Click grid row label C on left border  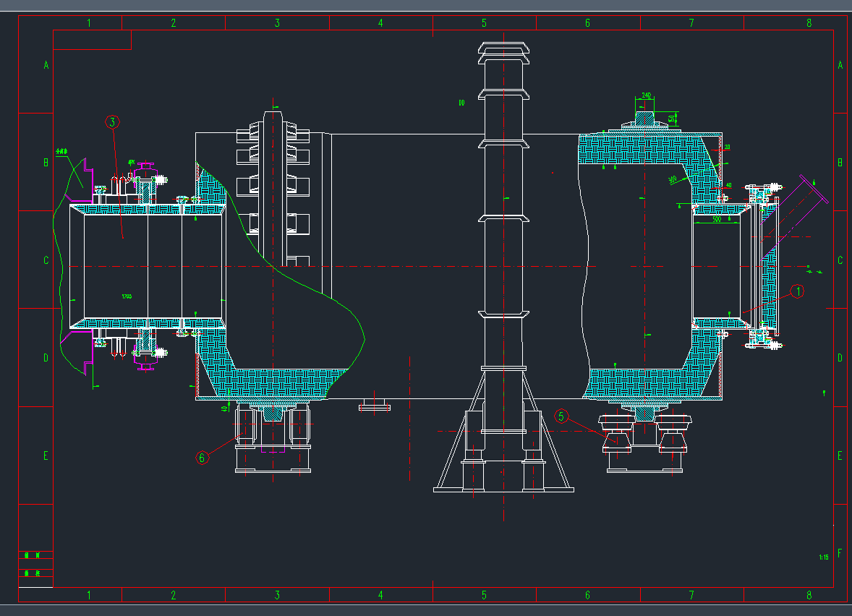point(46,258)
